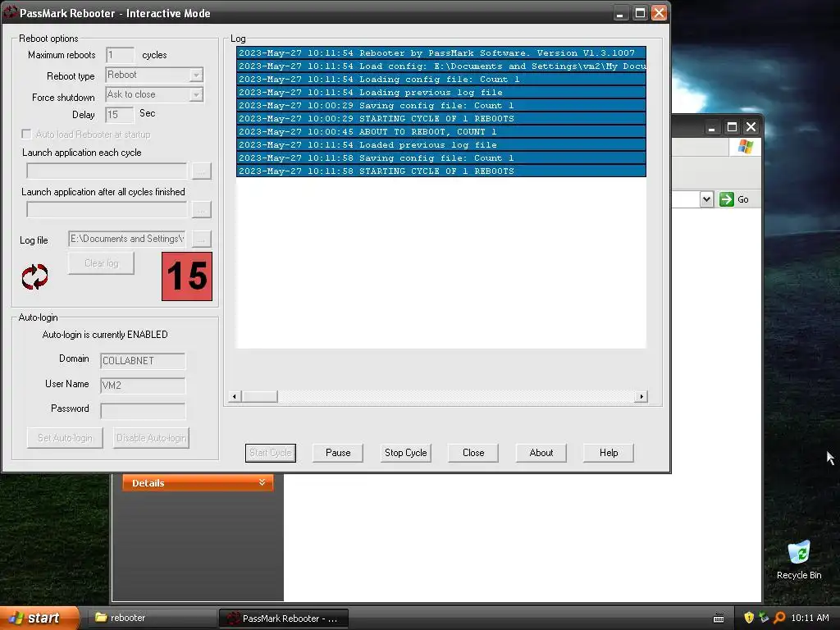Click the Start Cycle button
The width and height of the screenshot is (840, 630).
tap(271, 453)
